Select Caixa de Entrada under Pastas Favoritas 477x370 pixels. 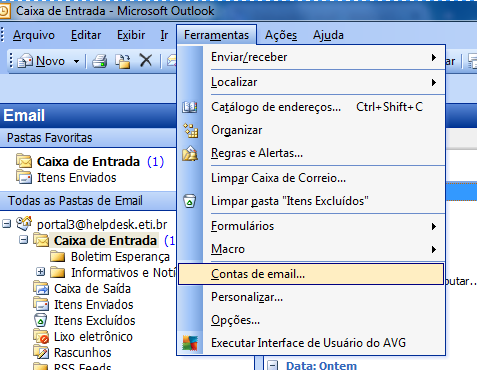[x=88, y=162]
